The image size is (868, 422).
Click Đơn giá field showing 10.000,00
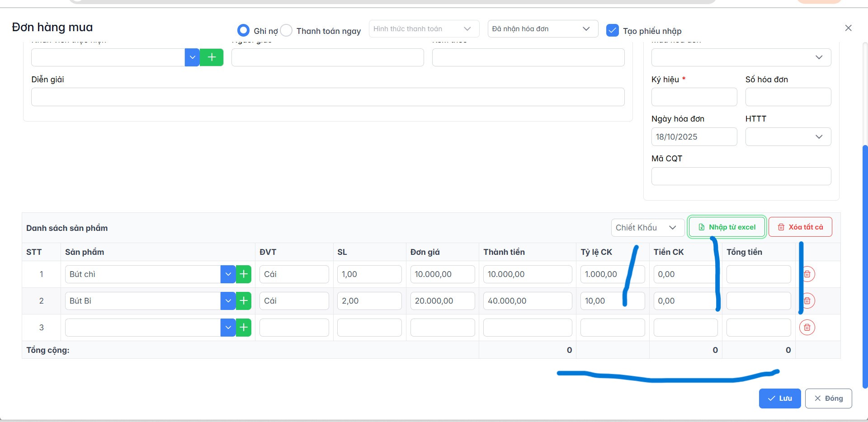pyautogui.click(x=443, y=274)
